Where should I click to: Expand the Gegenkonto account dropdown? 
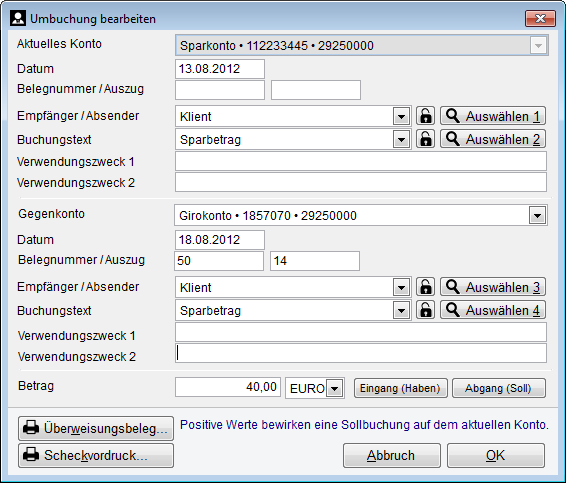(537, 216)
